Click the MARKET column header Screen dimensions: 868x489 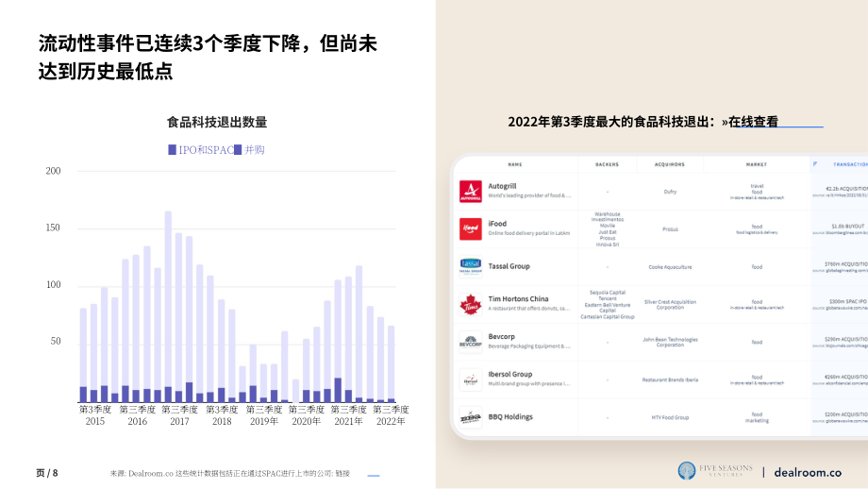pyautogui.click(x=756, y=164)
